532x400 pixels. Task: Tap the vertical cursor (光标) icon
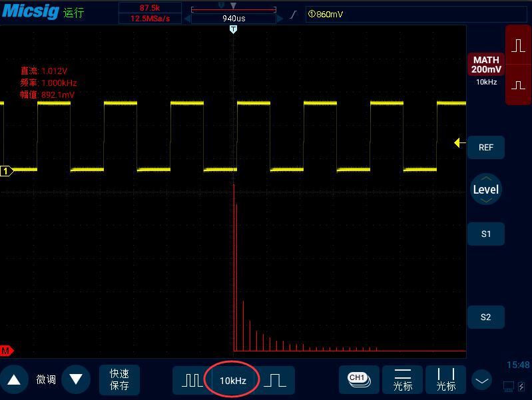(x=446, y=380)
